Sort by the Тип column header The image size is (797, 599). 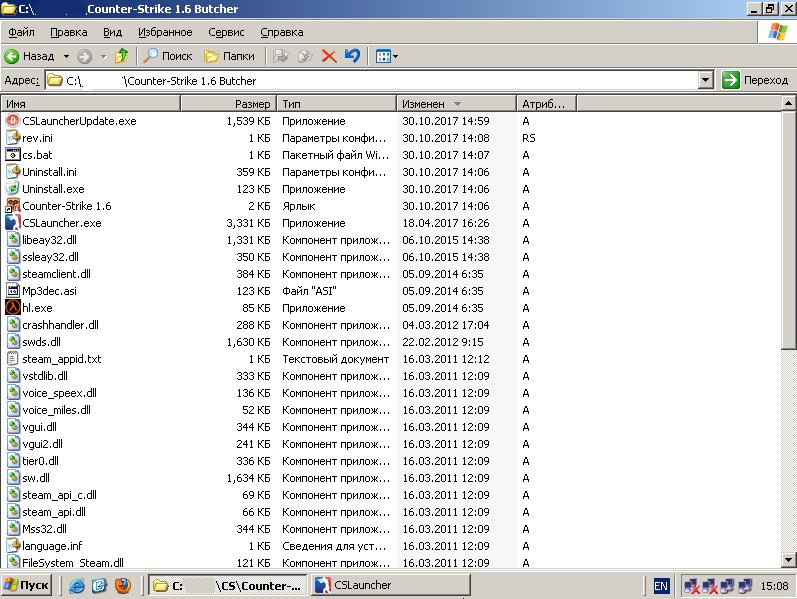pyautogui.click(x=336, y=104)
